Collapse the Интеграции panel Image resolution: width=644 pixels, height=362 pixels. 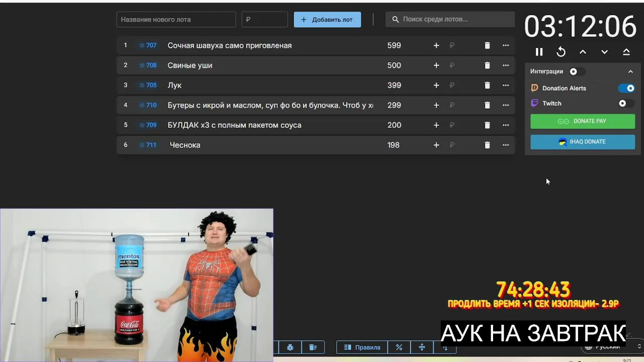(x=630, y=71)
